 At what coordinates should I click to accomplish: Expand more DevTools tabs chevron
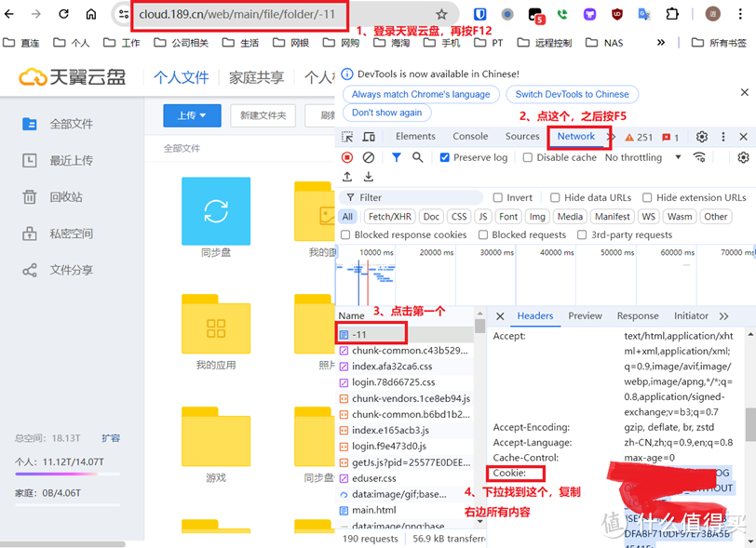click(x=612, y=137)
